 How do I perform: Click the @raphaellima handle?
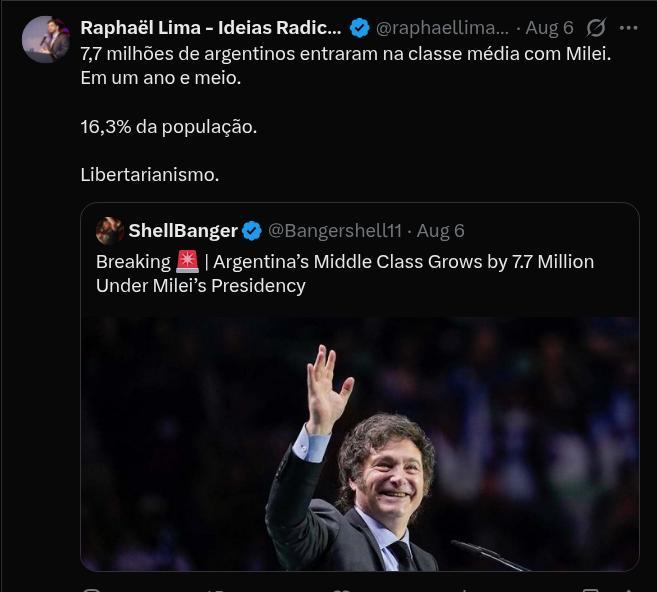point(441,28)
